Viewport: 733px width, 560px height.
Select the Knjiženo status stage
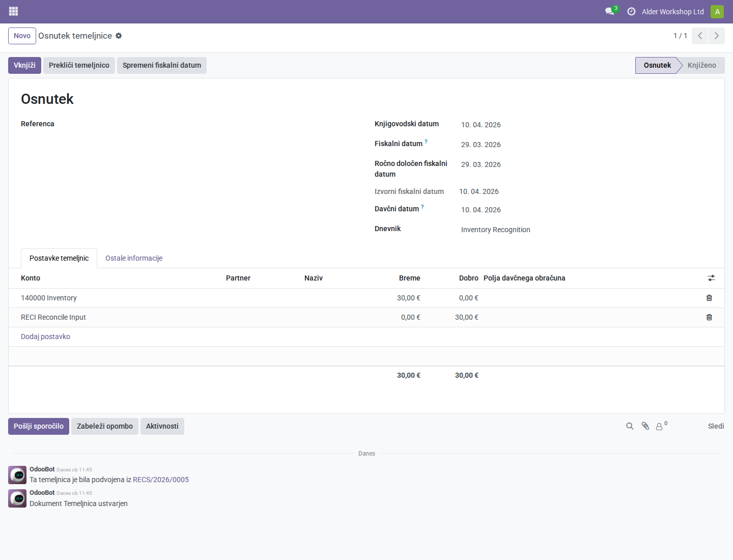click(701, 65)
